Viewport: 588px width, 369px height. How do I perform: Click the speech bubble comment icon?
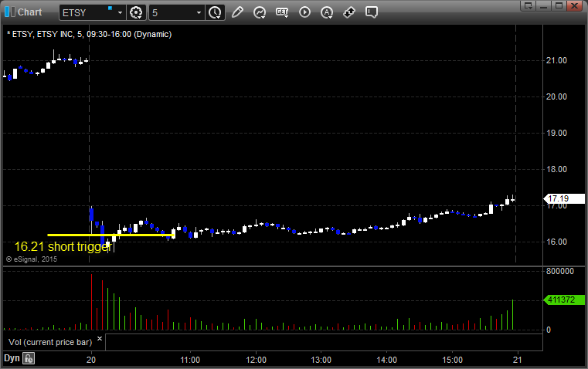click(x=372, y=12)
